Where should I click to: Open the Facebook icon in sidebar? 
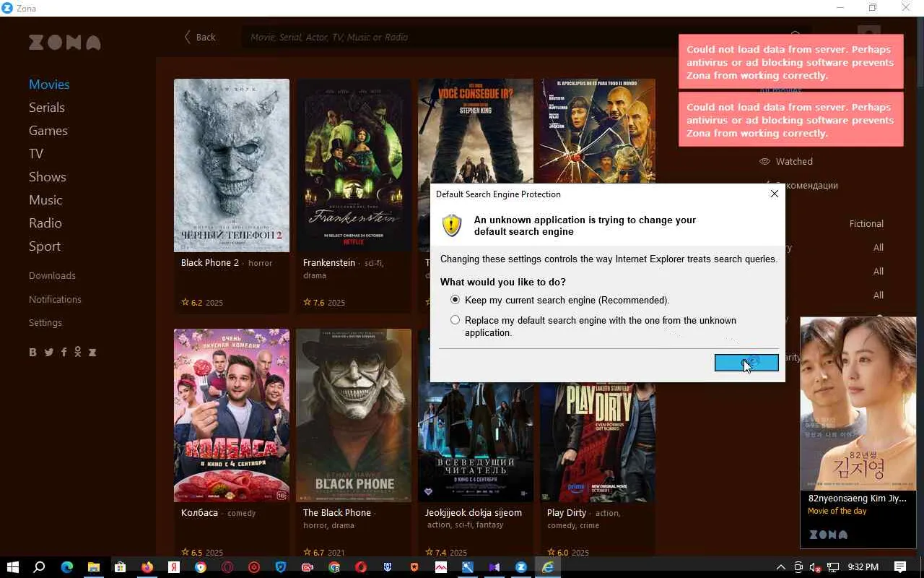tap(64, 352)
